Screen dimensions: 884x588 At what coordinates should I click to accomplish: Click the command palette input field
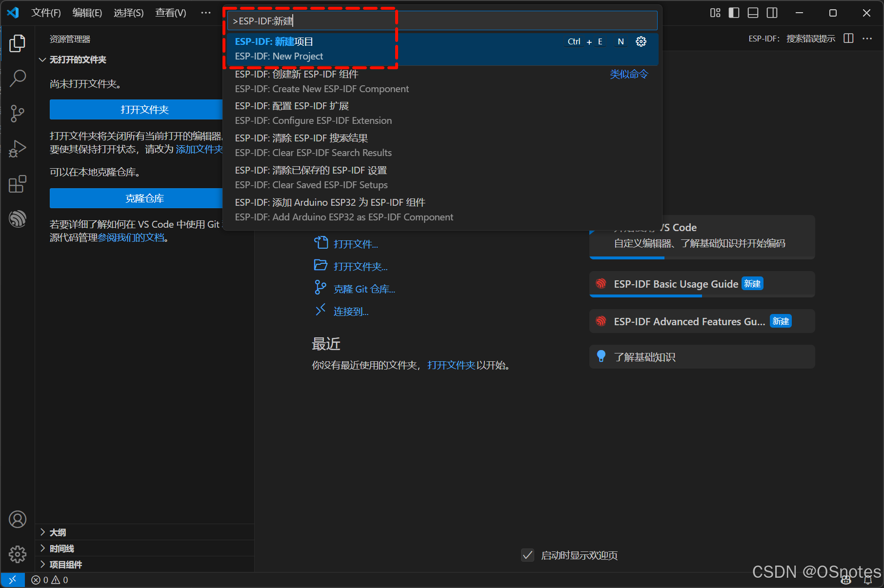click(x=442, y=21)
